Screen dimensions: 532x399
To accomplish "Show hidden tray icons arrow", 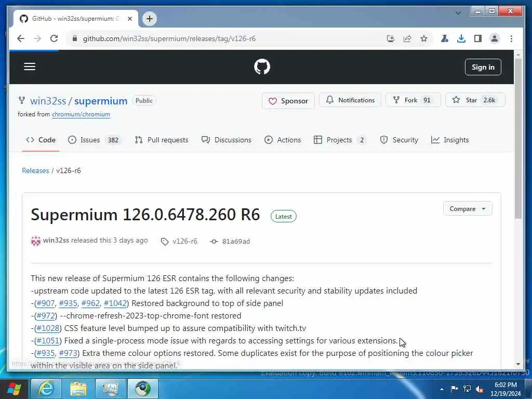I will tap(442, 389).
